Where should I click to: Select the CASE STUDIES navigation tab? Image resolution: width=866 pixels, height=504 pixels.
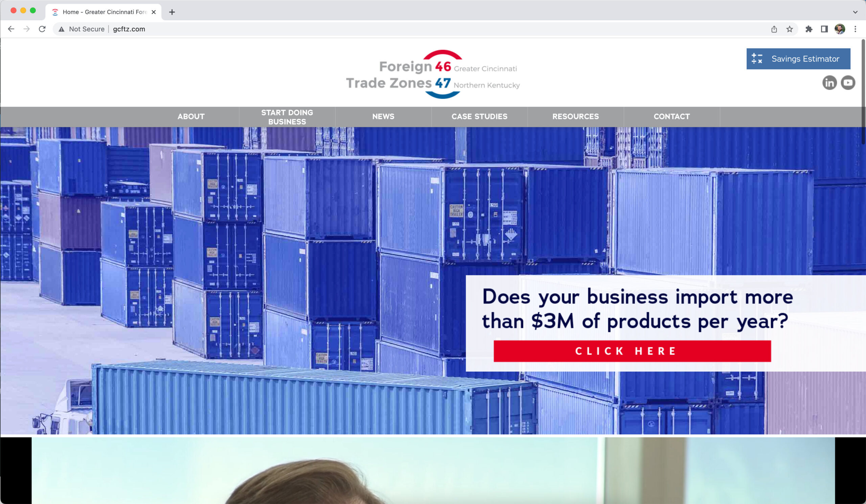pyautogui.click(x=479, y=116)
